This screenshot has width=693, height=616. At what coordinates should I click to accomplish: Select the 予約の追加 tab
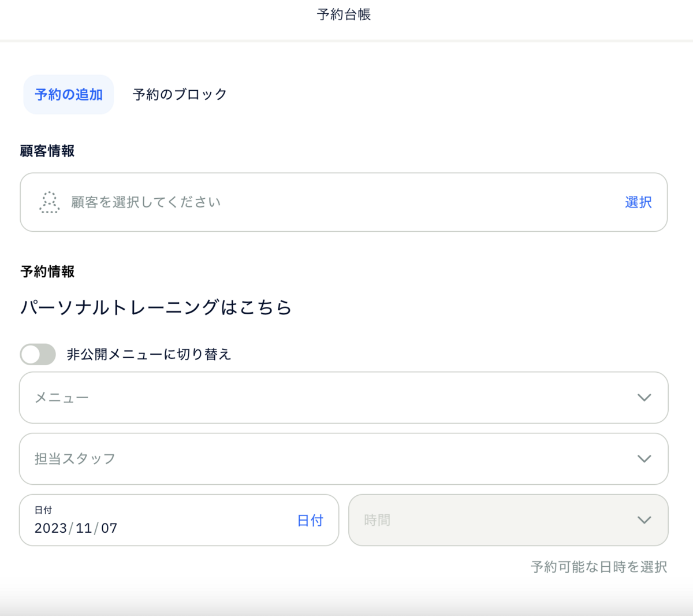68,94
